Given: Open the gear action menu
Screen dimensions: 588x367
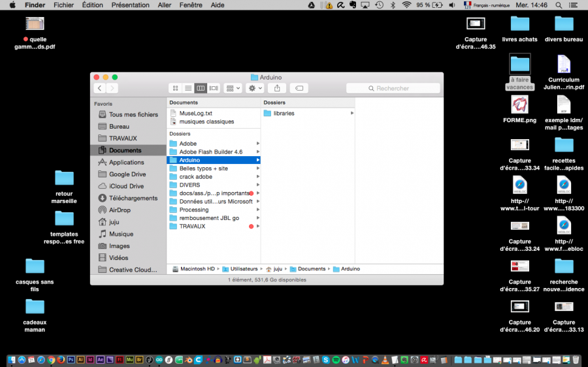Looking at the screenshot, I should (x=254, y=88).
